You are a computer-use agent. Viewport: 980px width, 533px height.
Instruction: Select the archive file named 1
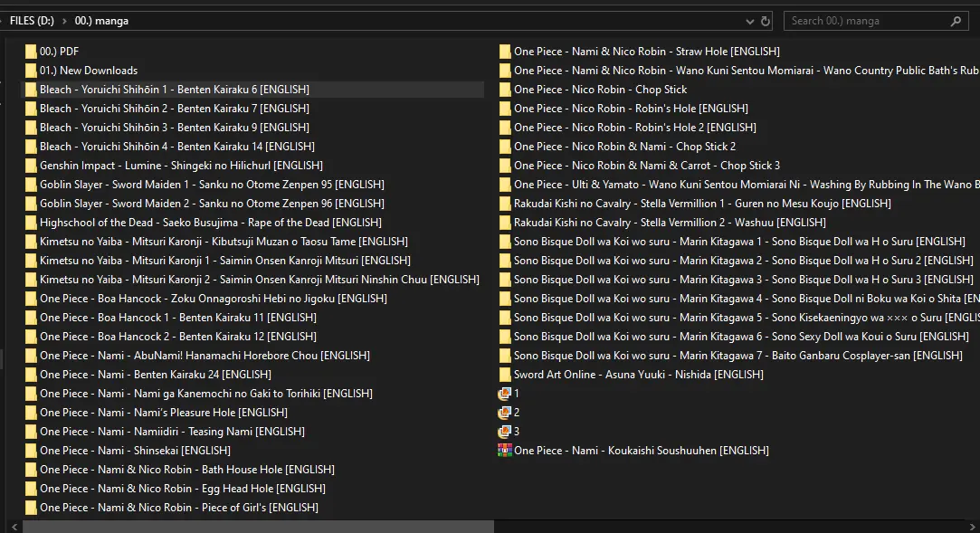click(x=509, y=394)
